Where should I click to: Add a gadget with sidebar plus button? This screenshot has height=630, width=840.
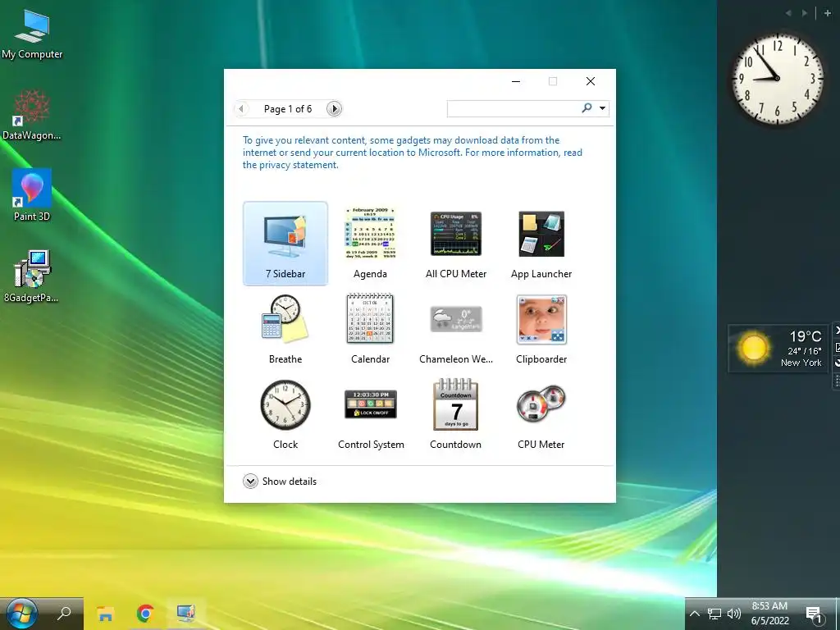click(827, 13)
